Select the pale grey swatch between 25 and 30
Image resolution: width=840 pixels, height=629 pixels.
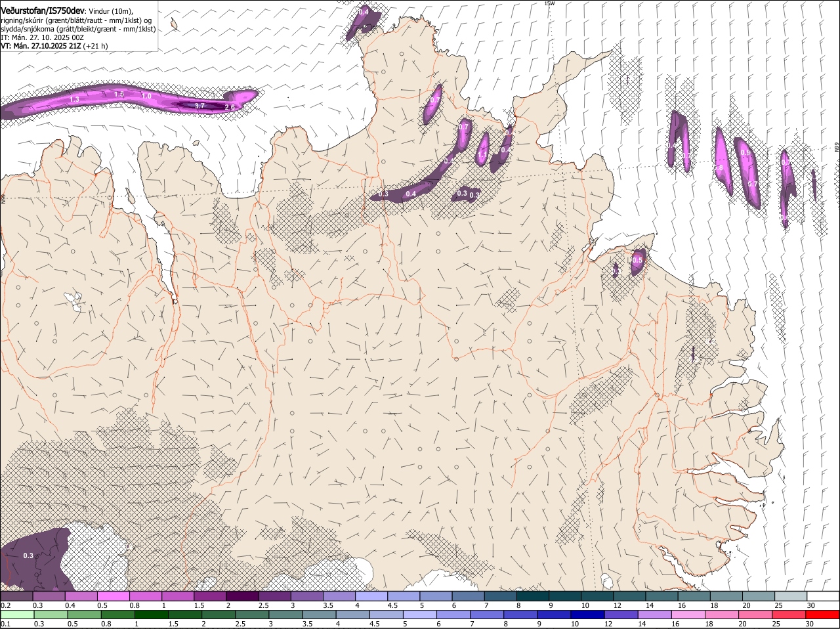791,596
